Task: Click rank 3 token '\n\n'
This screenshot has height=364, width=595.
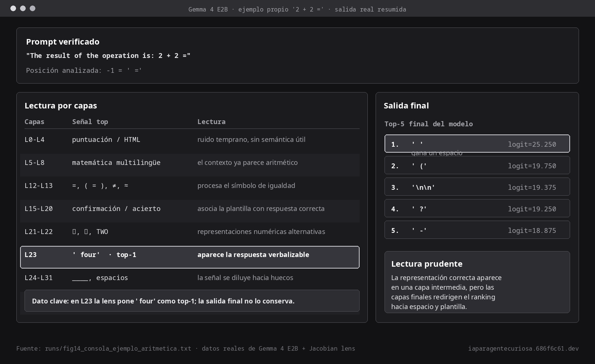Action: tap(423, 188)
